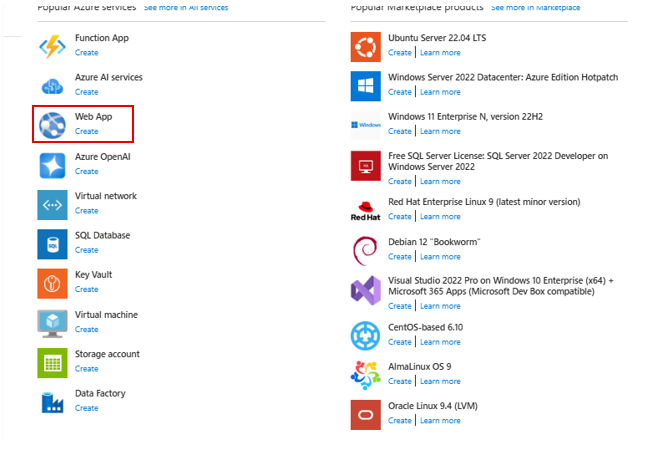
Task: Open Learn more for Debian 12
Action: [440, 257]
